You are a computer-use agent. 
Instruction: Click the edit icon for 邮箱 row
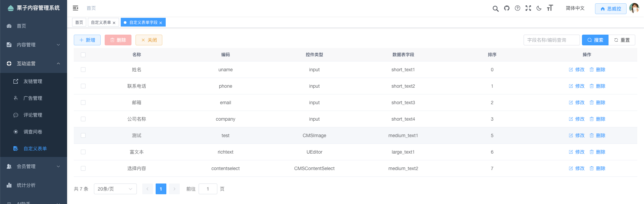click(x=571, y=103)
